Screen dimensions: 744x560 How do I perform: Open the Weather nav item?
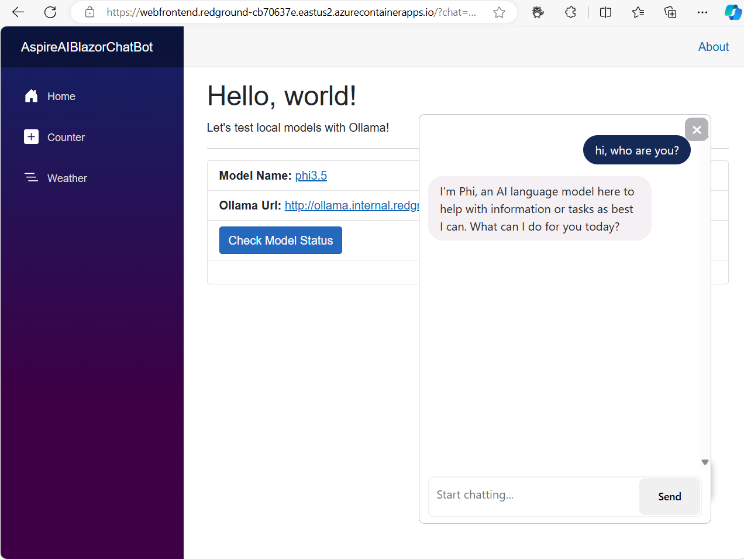click(x=67, y=178)
